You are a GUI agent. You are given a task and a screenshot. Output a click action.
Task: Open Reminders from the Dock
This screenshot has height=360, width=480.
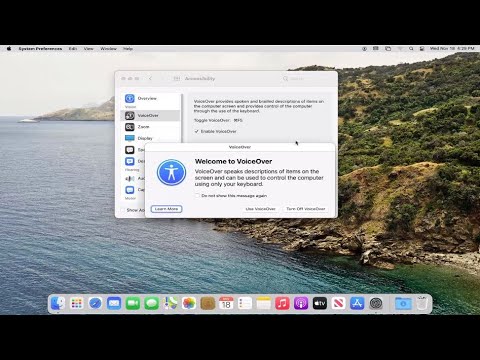(245, 303)
